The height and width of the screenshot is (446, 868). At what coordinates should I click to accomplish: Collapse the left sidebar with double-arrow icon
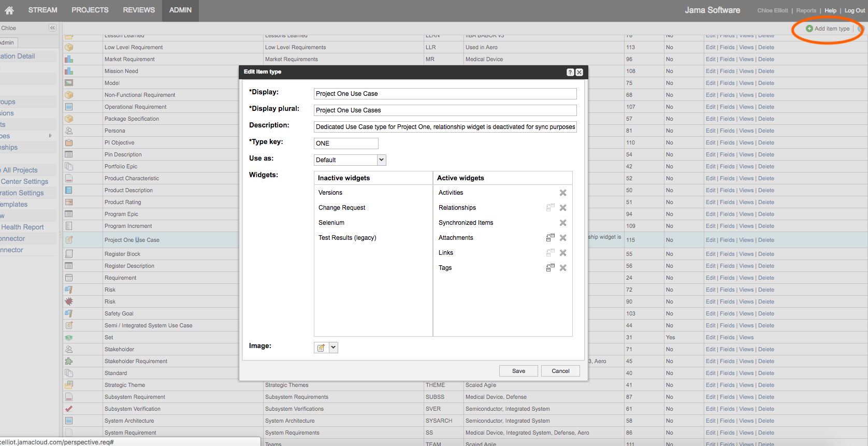[x=52, y=28]
